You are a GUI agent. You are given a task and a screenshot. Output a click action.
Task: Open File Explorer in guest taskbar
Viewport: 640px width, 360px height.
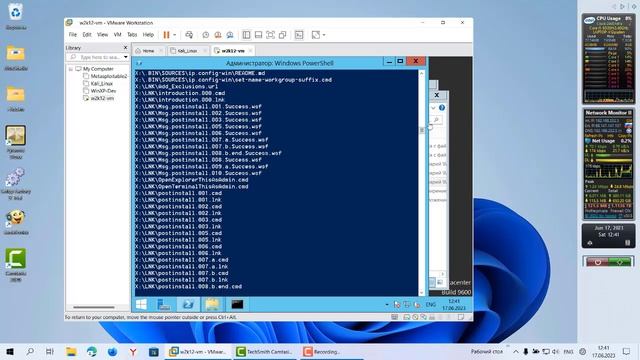[212, 304]
